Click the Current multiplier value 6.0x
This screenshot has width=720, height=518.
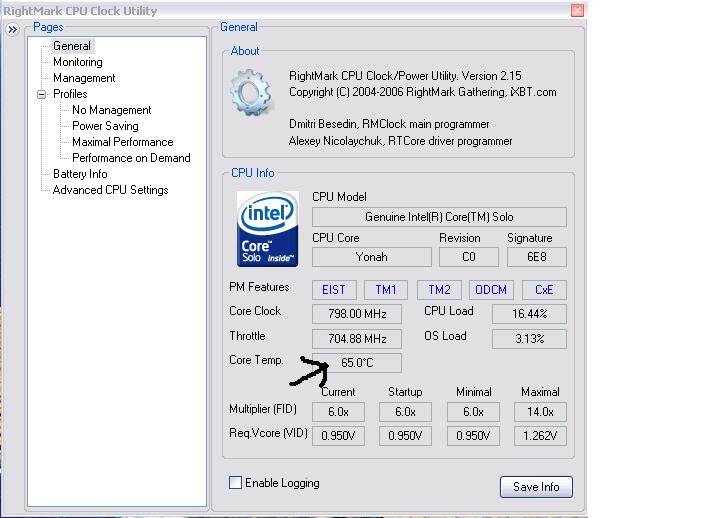[338, 412]
